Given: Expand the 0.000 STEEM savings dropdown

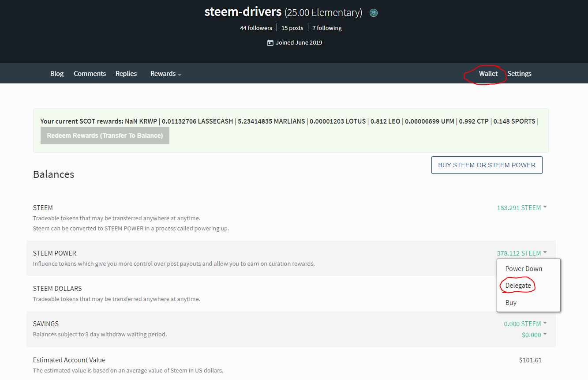Looking at the screenshot, I should (x=525, y=324).
